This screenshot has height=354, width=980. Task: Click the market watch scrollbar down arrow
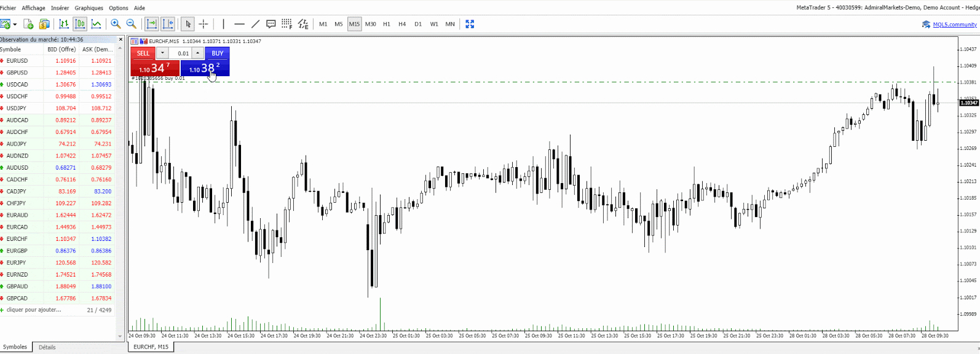pyautogui.click(x=121, y=336)
